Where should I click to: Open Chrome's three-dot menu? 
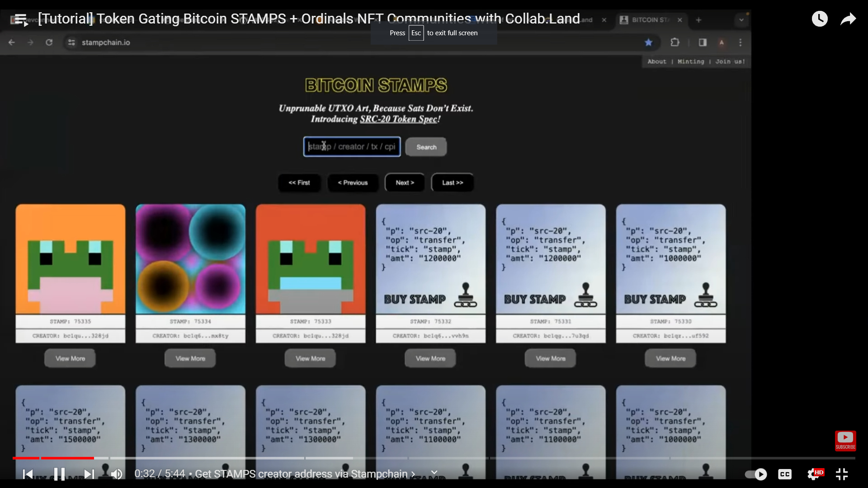click(741, 42)
